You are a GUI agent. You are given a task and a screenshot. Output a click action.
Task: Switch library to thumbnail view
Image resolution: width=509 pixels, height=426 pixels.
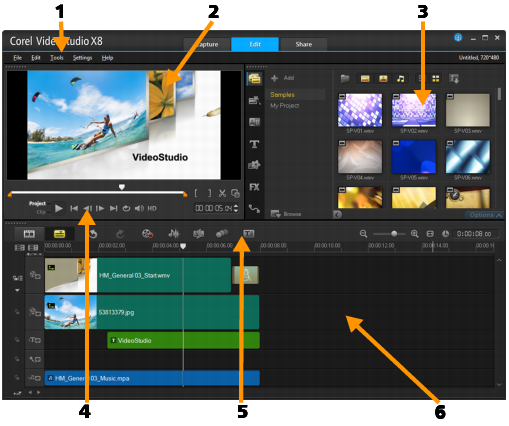[436, 79]
